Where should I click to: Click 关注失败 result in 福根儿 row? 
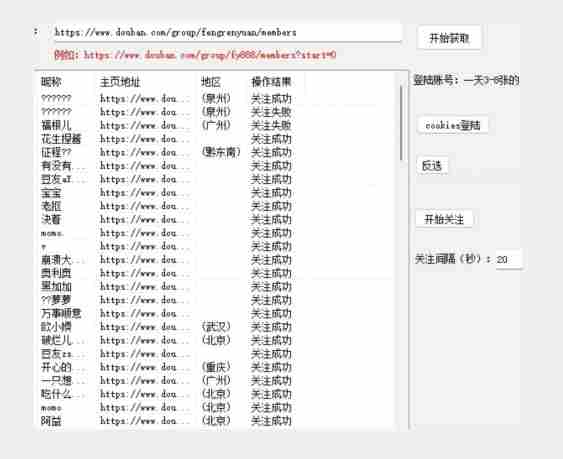271,125
